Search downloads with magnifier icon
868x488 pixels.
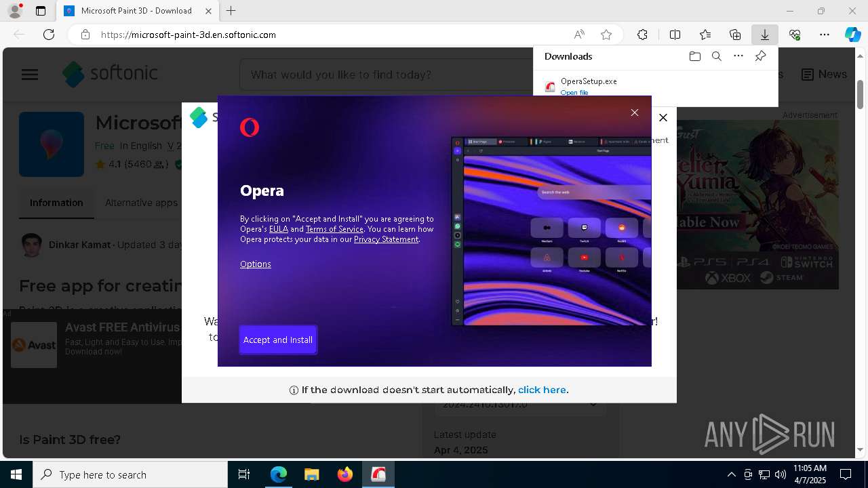(x=716, y=56)
